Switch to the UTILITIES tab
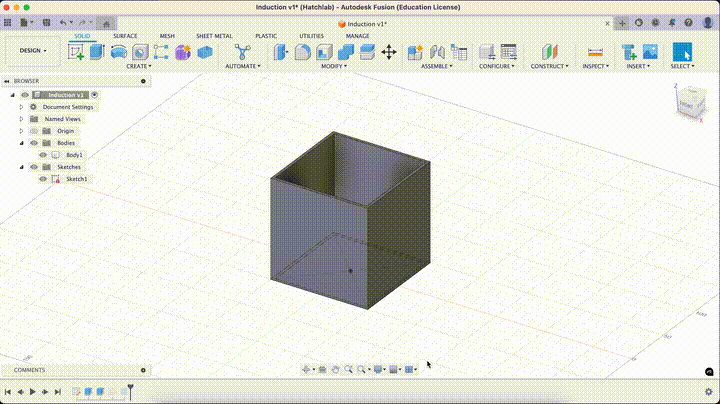The width and height of the screenshot is (720, 404). [x=311, y=36]
